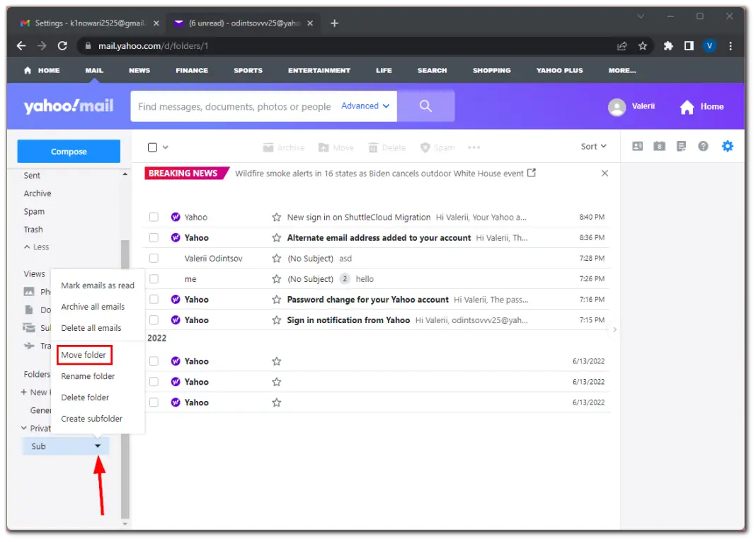
Task: Check the Sign in notification email checkbox
Action: click(154, 320)
